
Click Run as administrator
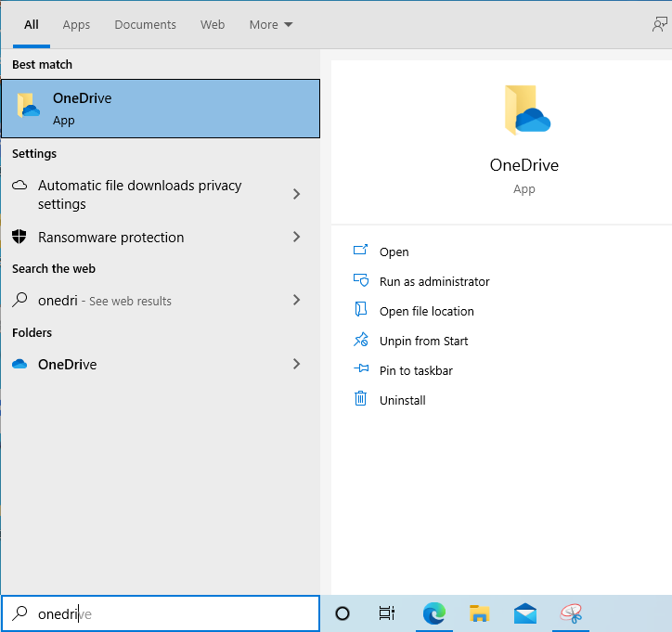pyautogui.click(x=434, y=281)
